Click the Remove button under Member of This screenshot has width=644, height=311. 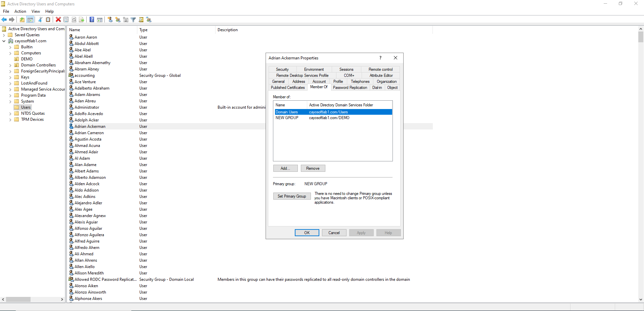click(313, 168)
